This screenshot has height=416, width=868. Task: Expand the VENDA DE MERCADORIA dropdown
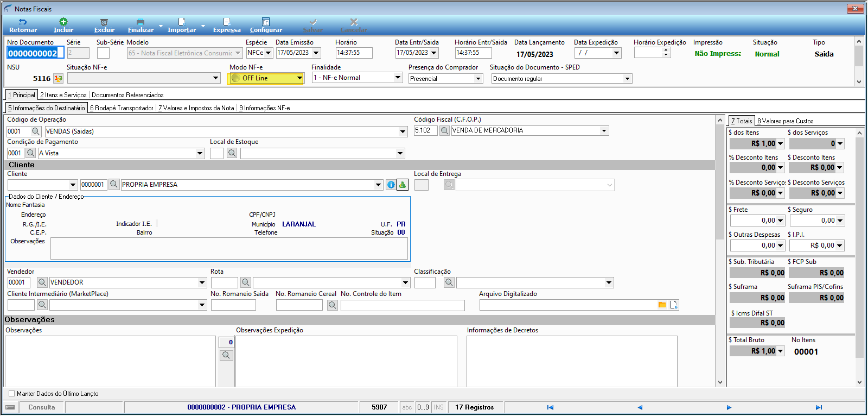(x=604, y=131)
